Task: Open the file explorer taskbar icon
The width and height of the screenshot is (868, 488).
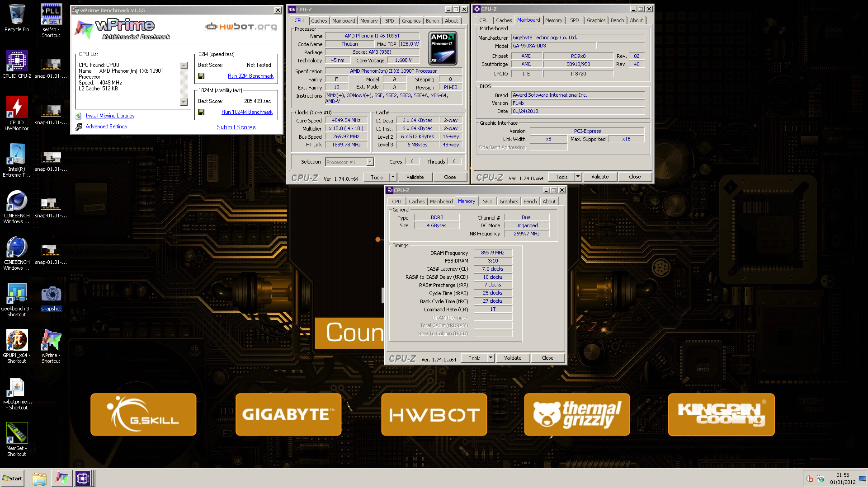Action: (x=39, y=479)
